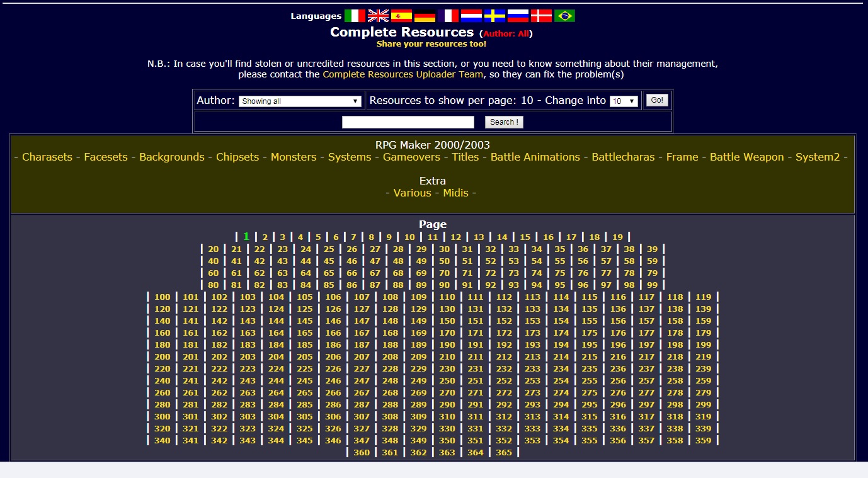
Task: Go to page 39
Action: [x=652, y=249]
